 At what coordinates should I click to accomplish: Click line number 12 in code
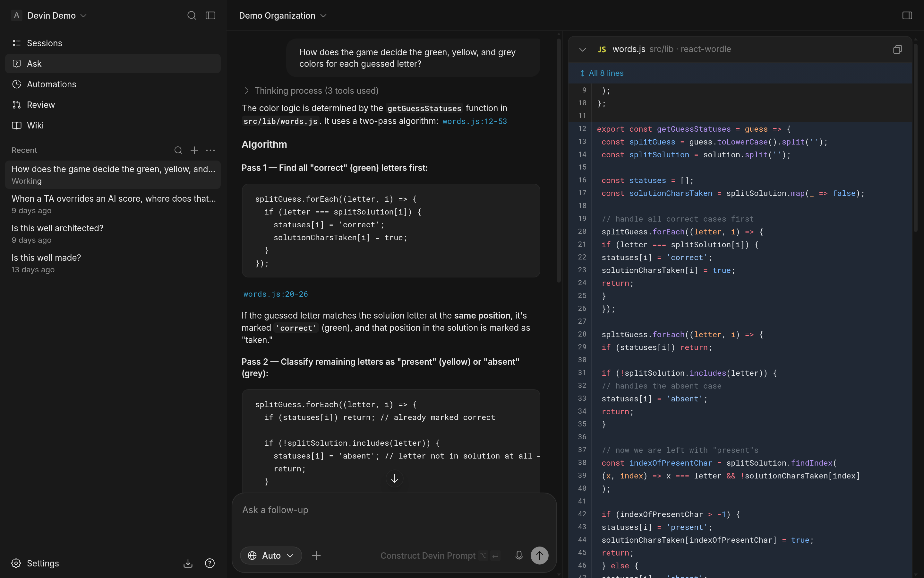[x=582, y=129]
